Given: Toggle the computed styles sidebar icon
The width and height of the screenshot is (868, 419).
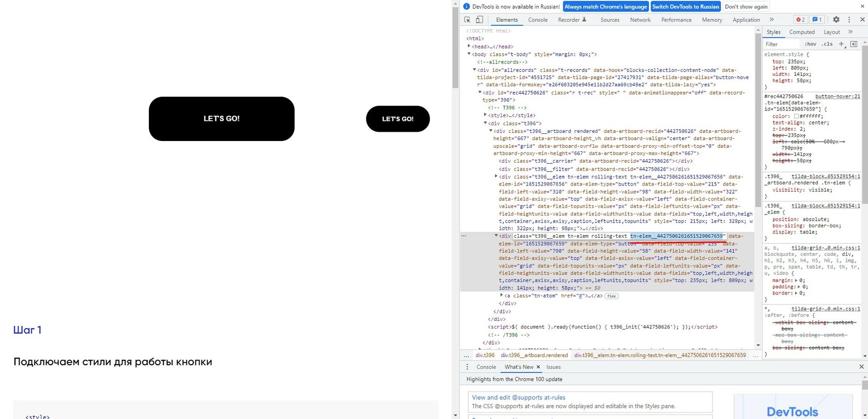Looking at the screenshot, I should pos(854,44).
